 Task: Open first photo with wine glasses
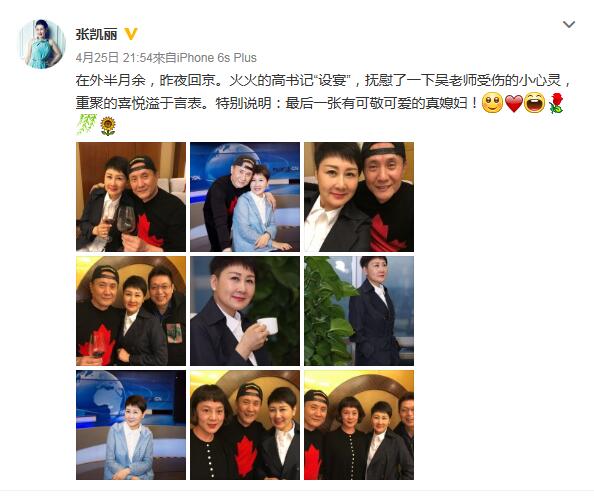(131, 197)
